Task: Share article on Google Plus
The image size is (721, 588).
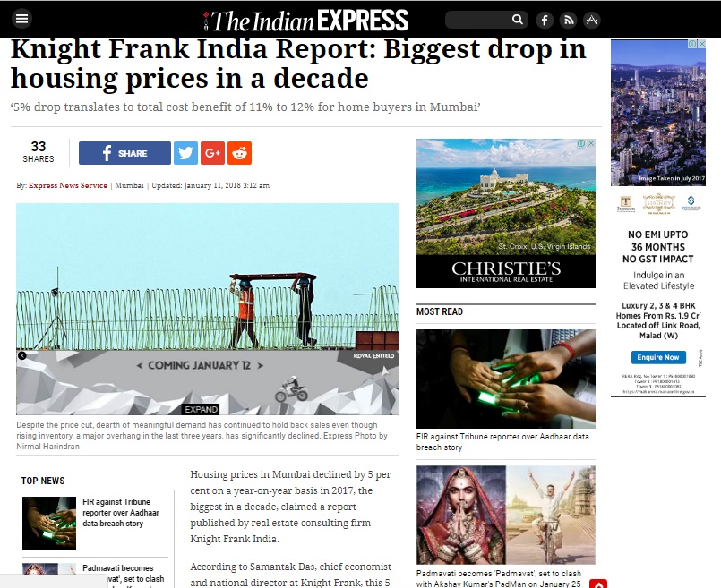Action: coord(212,153)
